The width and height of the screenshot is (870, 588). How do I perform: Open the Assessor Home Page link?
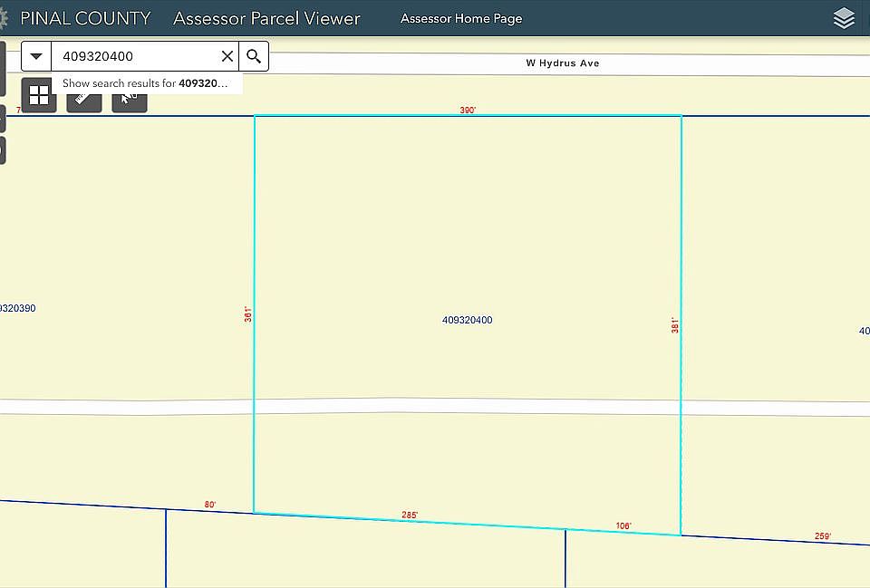click(461, 18)
